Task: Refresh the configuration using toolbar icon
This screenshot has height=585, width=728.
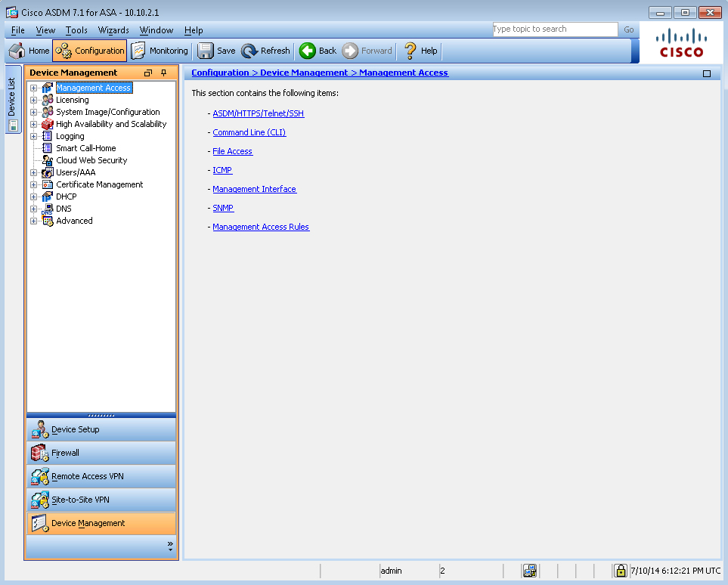Action: pos(249,51)
